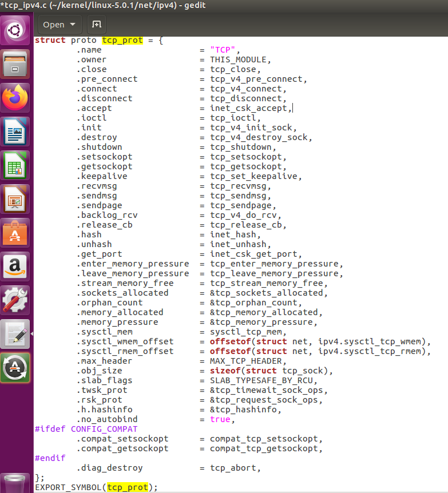
Task: Click tcp_stream_memory_free value
Action: tap(267, 284)
